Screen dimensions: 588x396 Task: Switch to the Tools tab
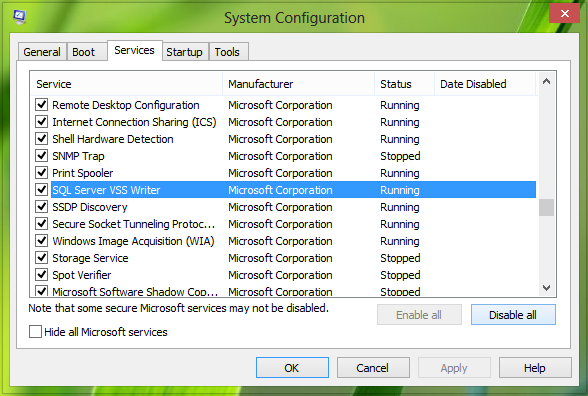coord(227,52)
